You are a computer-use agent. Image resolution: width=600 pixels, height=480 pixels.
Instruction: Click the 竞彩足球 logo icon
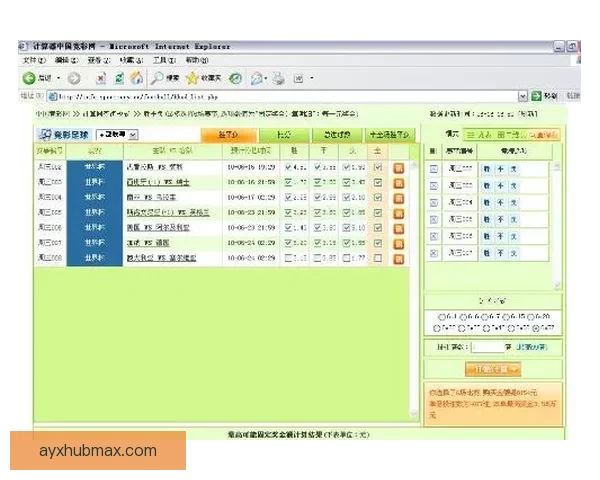[46, 134]
